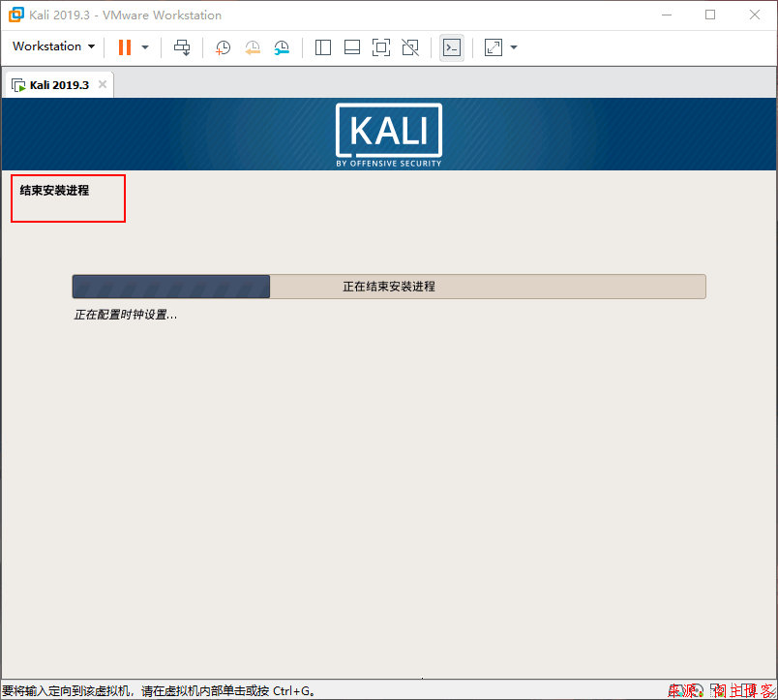Click the stretch guest display icon
The image size is (778, 700).
point(494,47)
